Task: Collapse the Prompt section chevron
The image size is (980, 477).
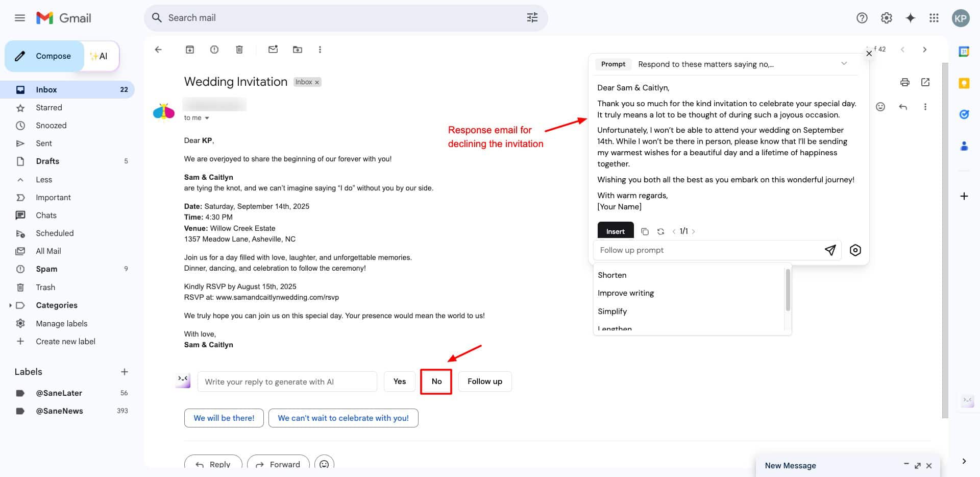Action: pos(844,64)
